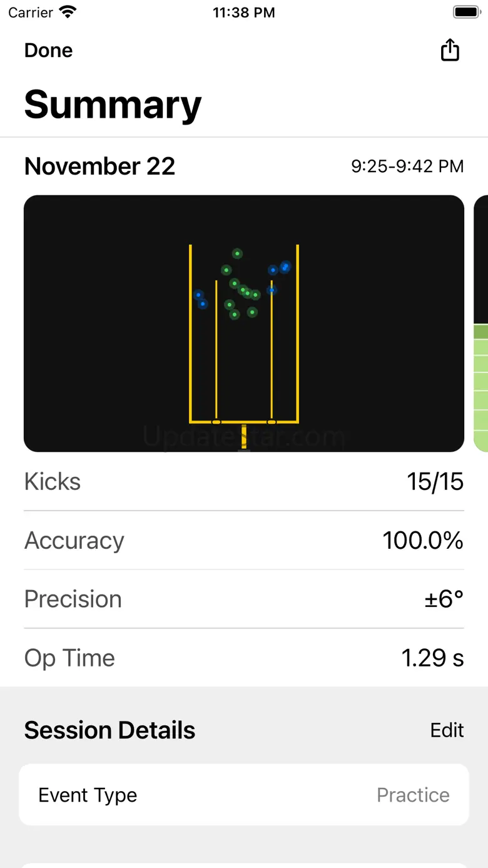Tap the battery indicator icon
488x868 pixels.
(x=466, y=13)
